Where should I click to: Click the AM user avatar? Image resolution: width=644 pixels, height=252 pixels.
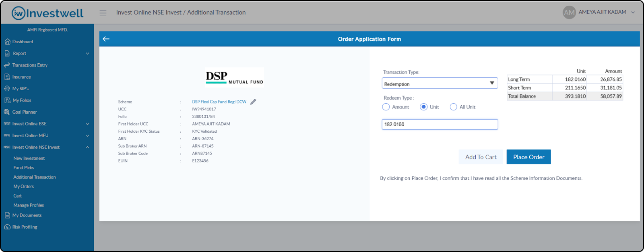click(x=569, y=12)
